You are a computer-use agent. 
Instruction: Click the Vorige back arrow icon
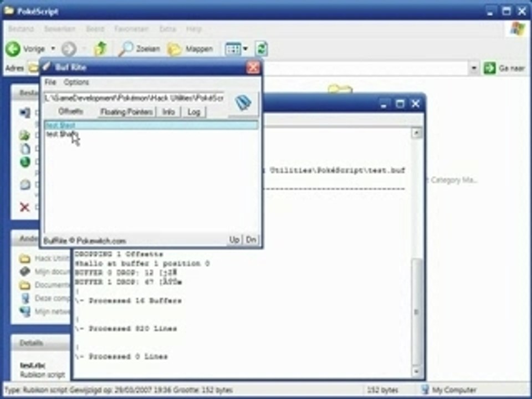[13, 49]
